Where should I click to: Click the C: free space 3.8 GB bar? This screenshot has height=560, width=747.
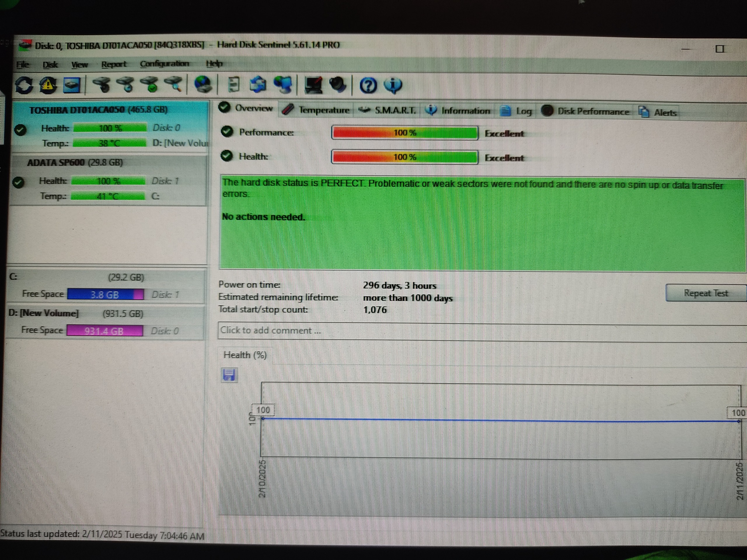tap(105, 294)
